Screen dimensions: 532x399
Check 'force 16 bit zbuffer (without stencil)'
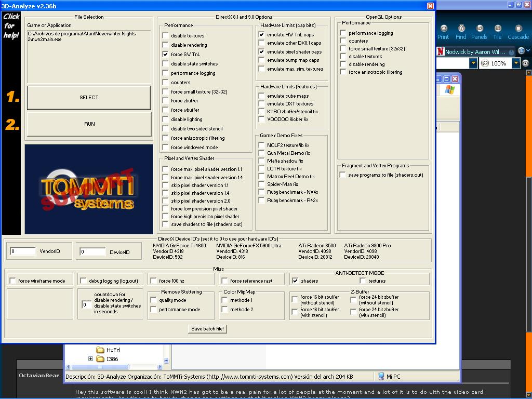(295, 299)
